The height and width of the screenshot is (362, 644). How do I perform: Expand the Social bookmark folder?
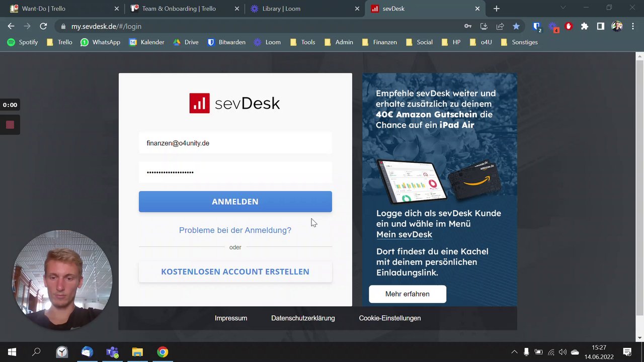[419, 42]
